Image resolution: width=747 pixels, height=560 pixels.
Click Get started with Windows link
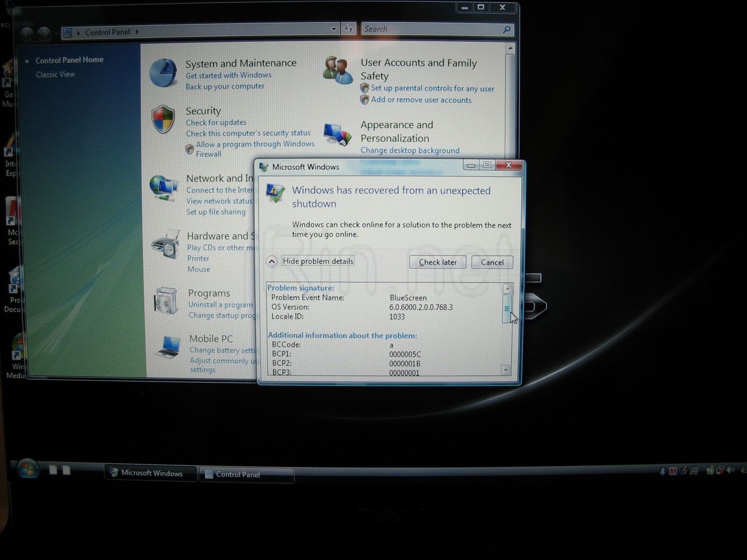pyautogui.click(x=229, y=75)
